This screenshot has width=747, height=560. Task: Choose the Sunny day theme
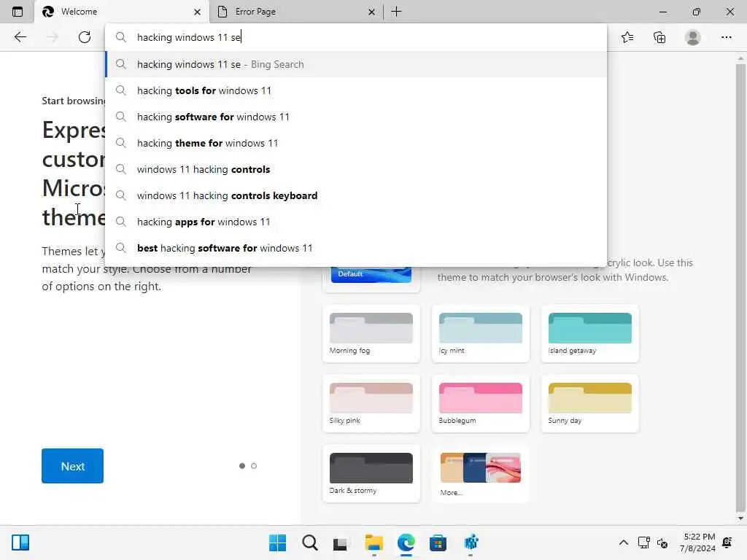(589, 404)
